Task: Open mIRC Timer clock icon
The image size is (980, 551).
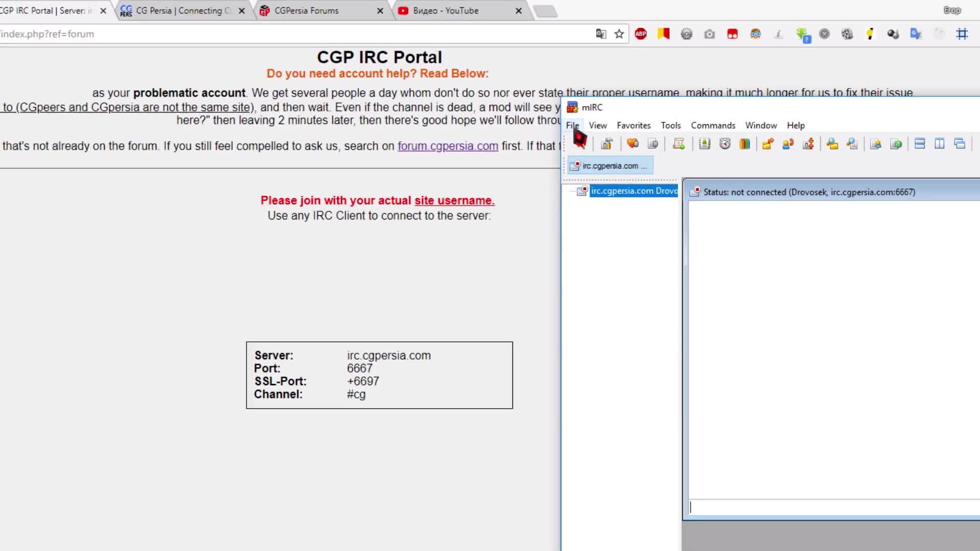Action: (x=725, y=144)
